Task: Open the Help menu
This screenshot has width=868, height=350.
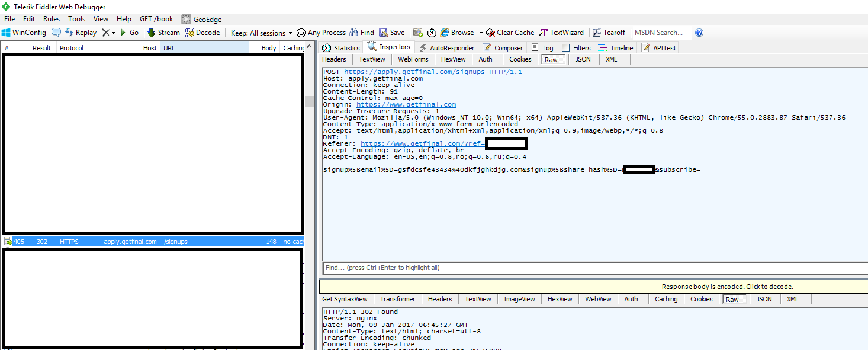Action: click(124, 19)
